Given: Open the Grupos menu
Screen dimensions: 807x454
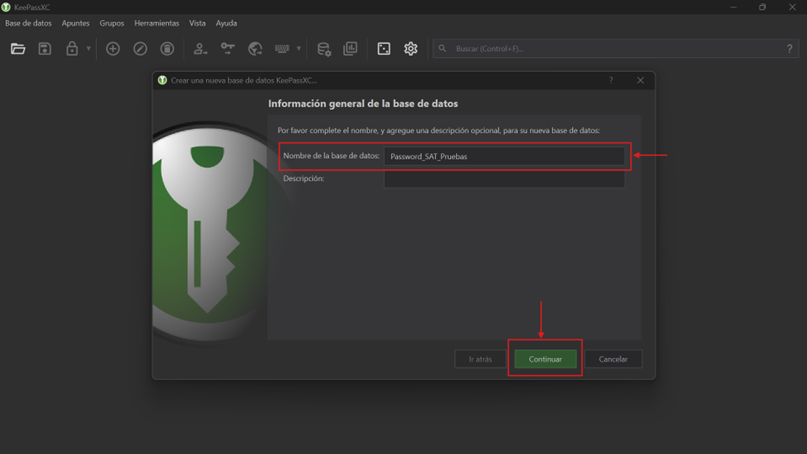Looking at the screenshot, I should tap(112, 23).
